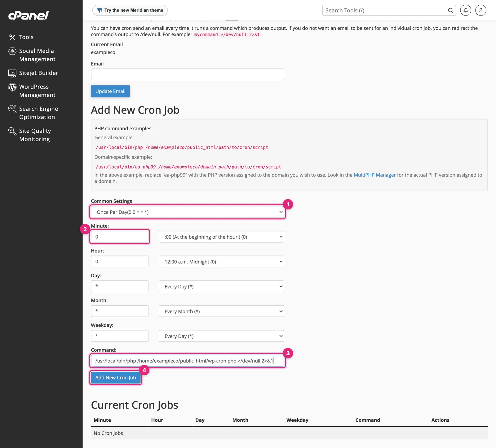Click the Command column header
This screenshot has height=448, width=496.
[x=368, y=420]
